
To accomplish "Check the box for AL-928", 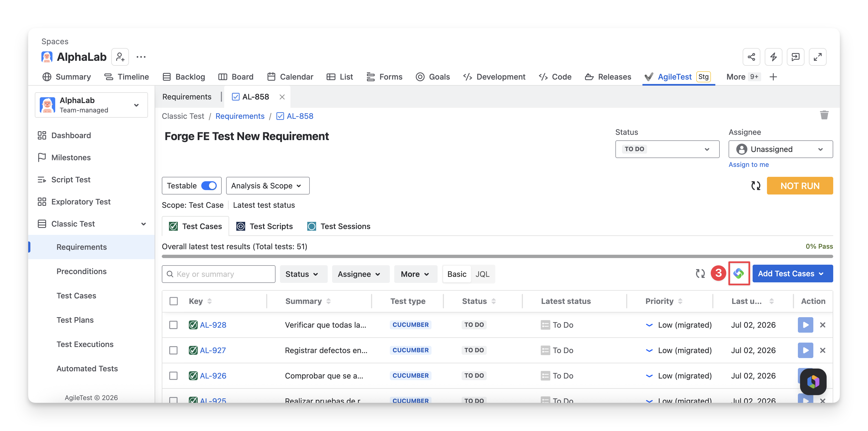I will (174, 325).
